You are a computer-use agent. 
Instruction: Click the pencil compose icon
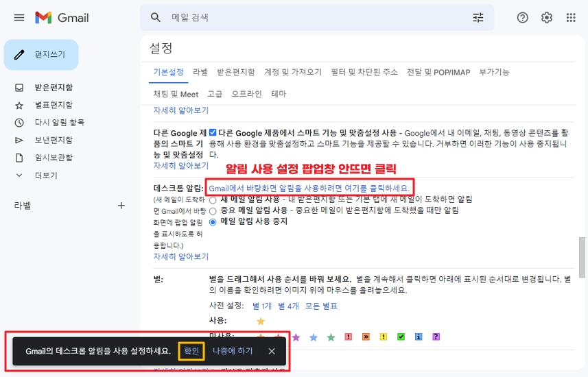19,55
